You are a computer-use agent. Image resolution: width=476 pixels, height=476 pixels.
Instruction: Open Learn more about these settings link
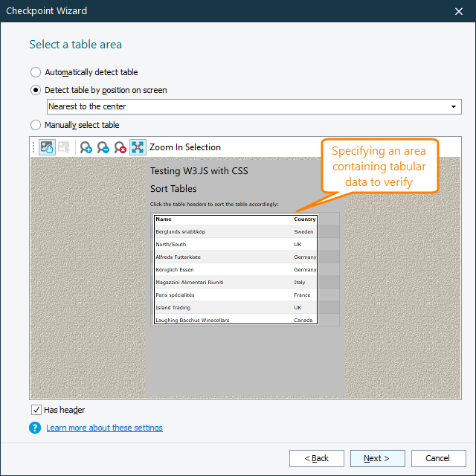coord(104,428)
